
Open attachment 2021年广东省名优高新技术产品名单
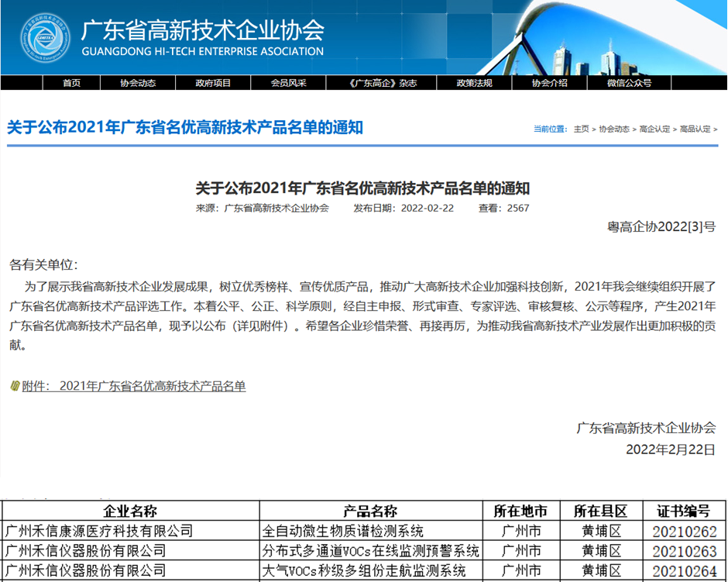[x=152, y=385]
